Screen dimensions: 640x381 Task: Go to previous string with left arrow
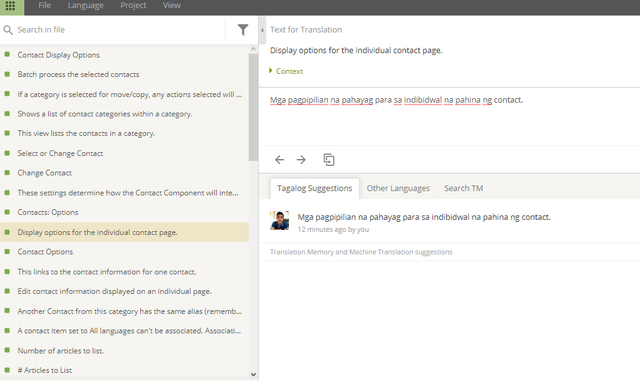pyautogui.click(x=280, y=160)
